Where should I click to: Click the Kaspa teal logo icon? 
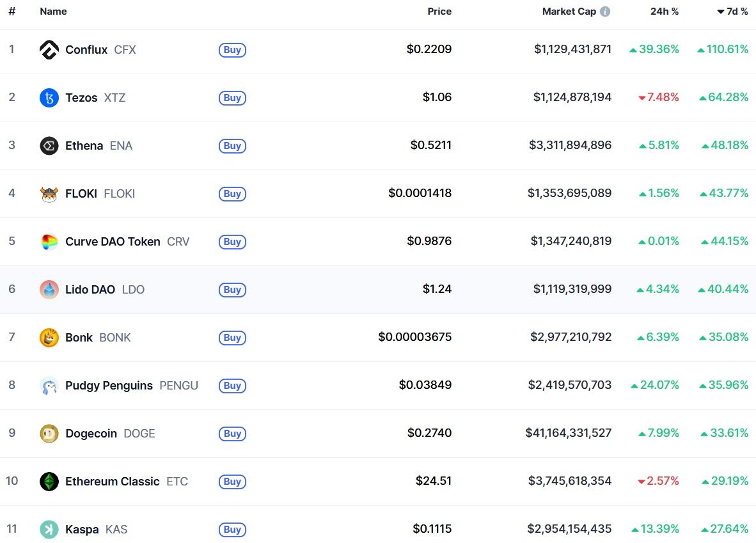point(49,530)
